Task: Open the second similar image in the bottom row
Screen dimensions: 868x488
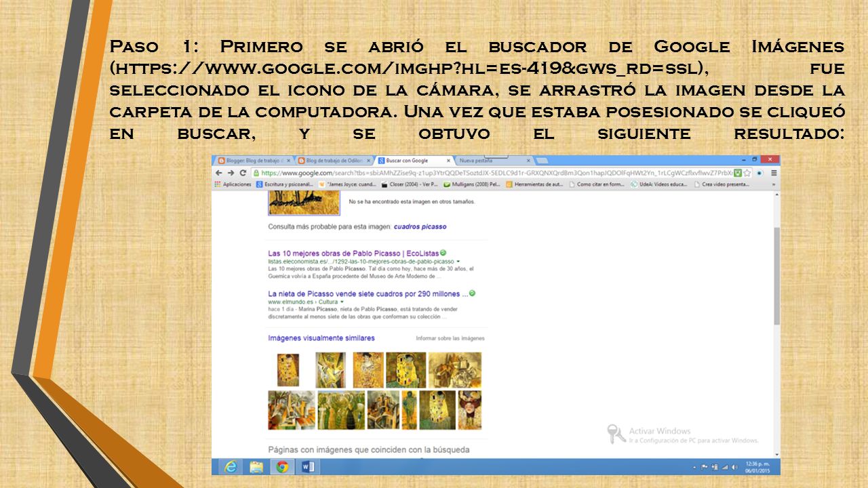Action: [341, 410]
